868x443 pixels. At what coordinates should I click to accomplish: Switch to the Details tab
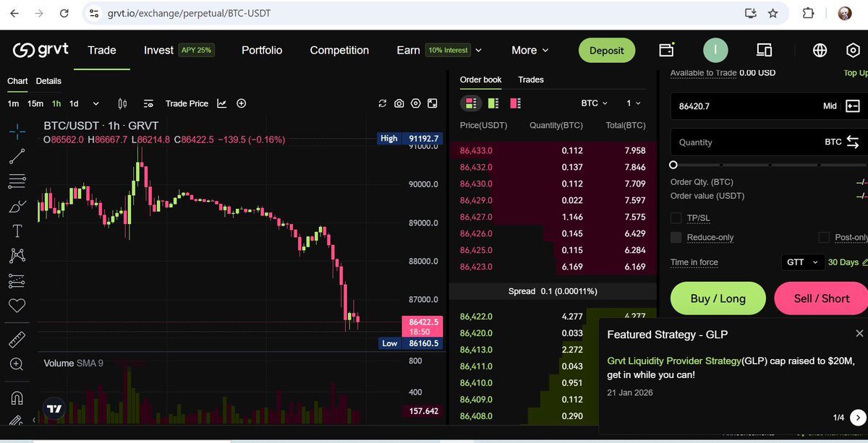48,81
